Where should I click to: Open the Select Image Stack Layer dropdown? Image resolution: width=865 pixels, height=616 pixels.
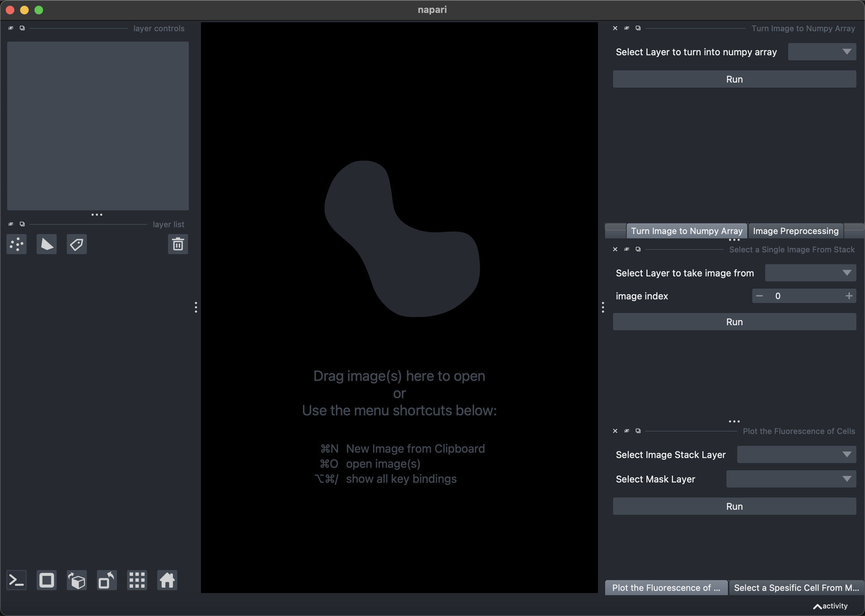click(796, 454)
